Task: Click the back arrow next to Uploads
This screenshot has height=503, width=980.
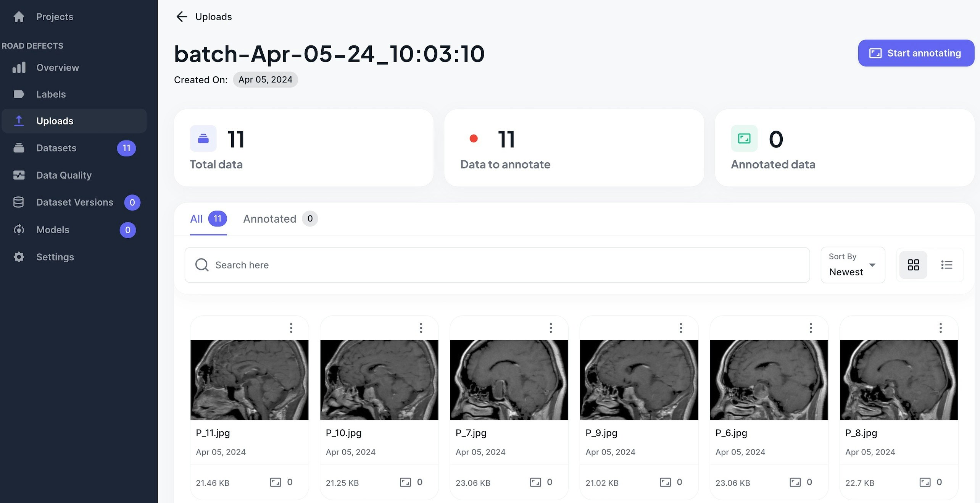Action: 182,17
